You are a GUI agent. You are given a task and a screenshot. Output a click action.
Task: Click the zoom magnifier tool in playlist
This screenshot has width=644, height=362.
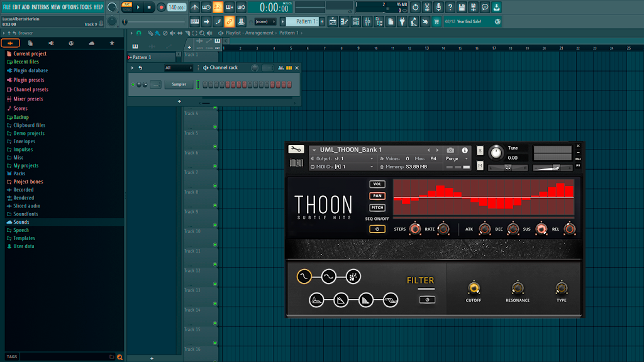pos(202,33)
